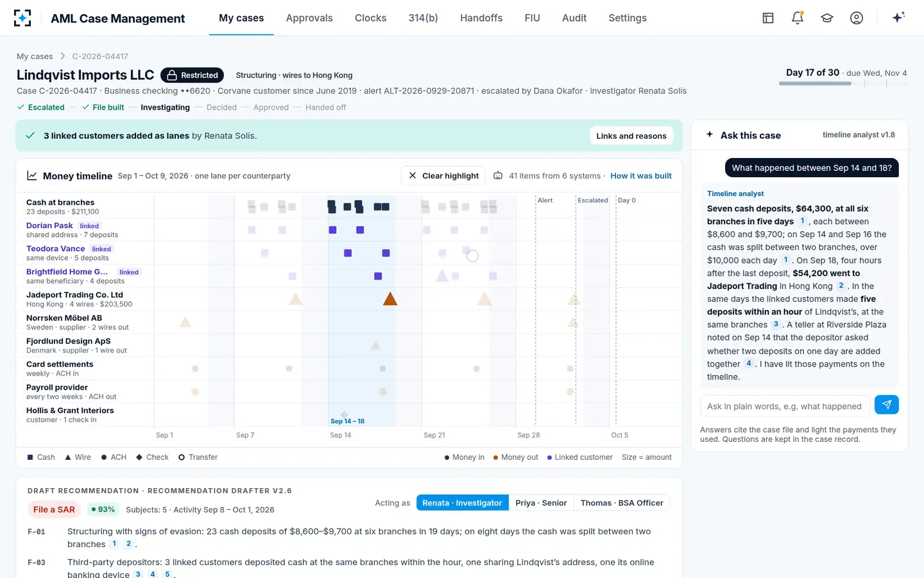Click the Linked customer legend entry
The width and height of the screenshot is (924, 578).
pyautogui.click(x=579, y=457)
